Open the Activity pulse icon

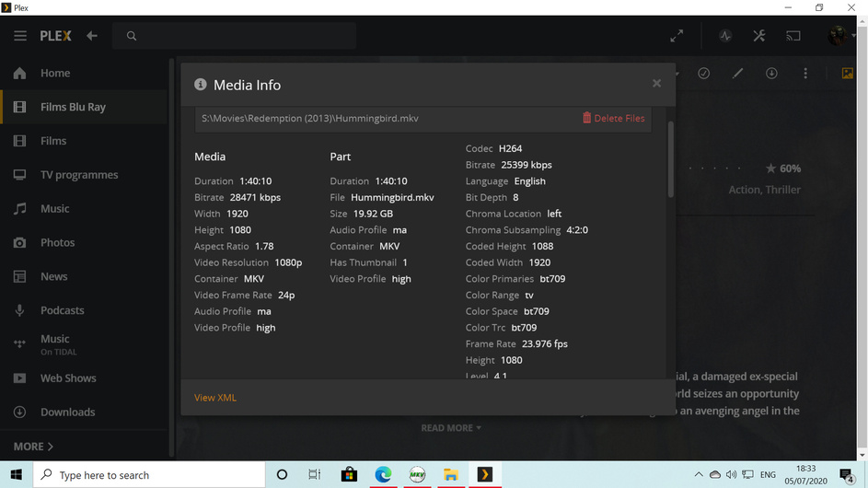(725, 36)
